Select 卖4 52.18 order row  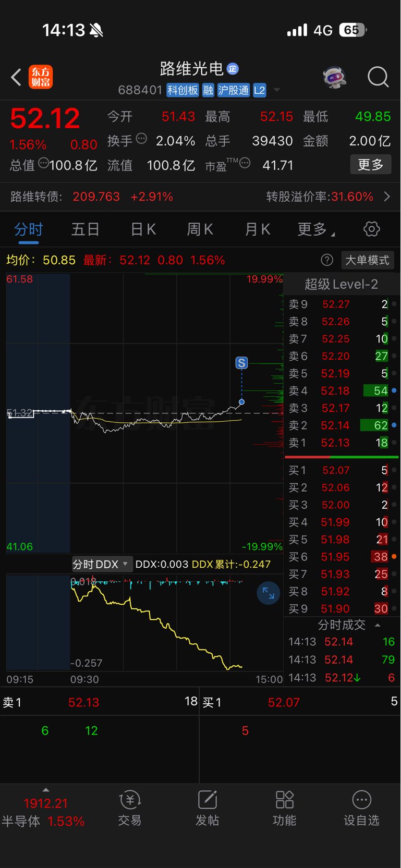[342, 390]
